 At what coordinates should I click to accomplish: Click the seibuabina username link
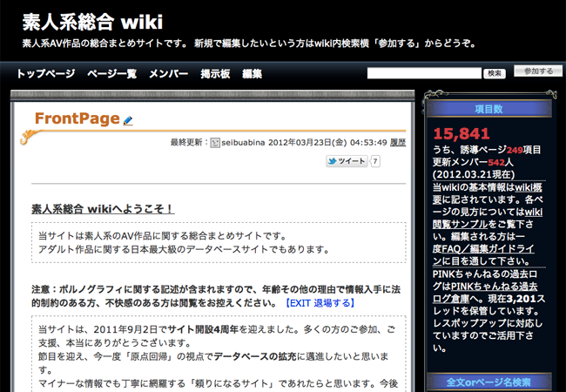[243, 143]
